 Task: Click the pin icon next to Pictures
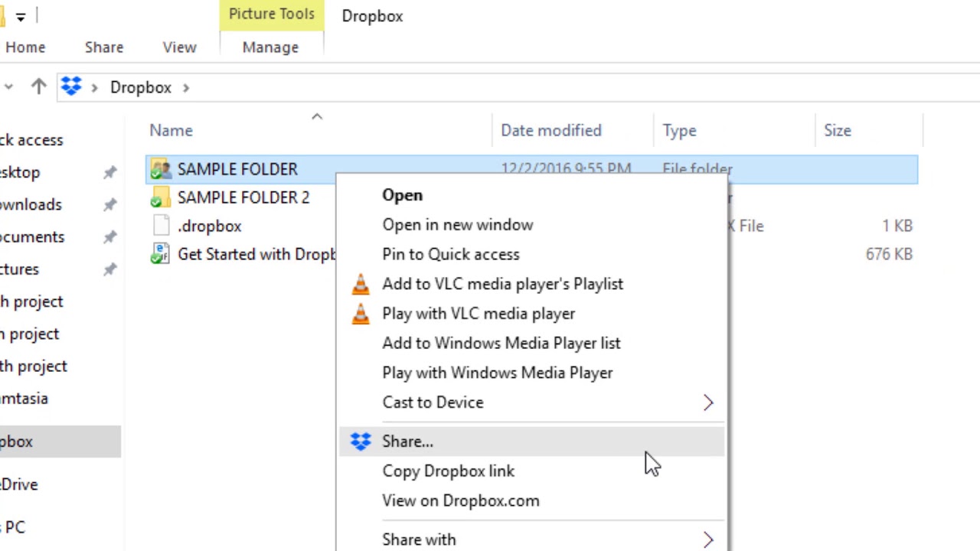110,269
